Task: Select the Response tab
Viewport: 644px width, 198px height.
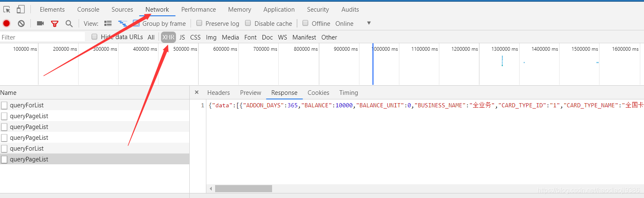Action: click(284, 93)
